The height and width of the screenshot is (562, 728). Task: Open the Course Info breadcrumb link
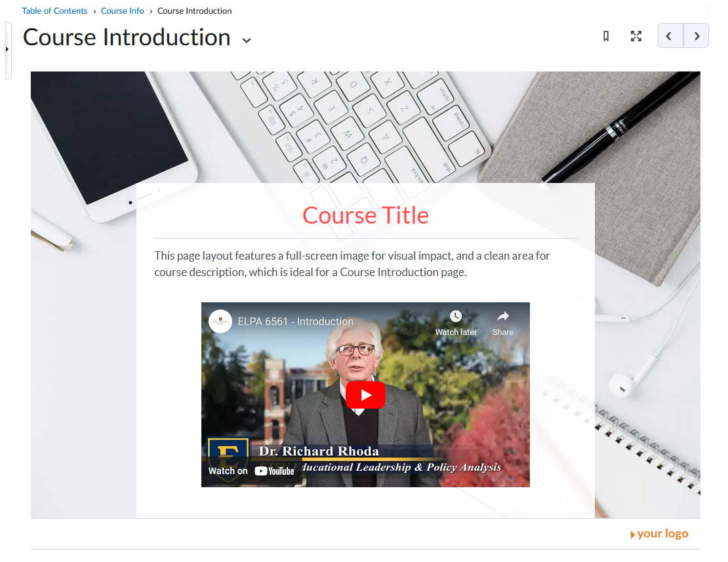pyautogui.click(x=122, y=10)
